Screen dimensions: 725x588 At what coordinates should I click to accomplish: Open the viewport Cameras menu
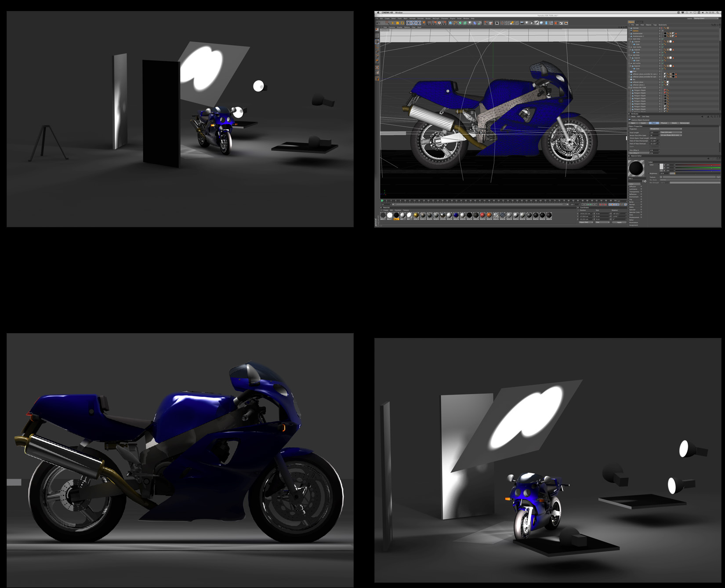click(392, 27)
